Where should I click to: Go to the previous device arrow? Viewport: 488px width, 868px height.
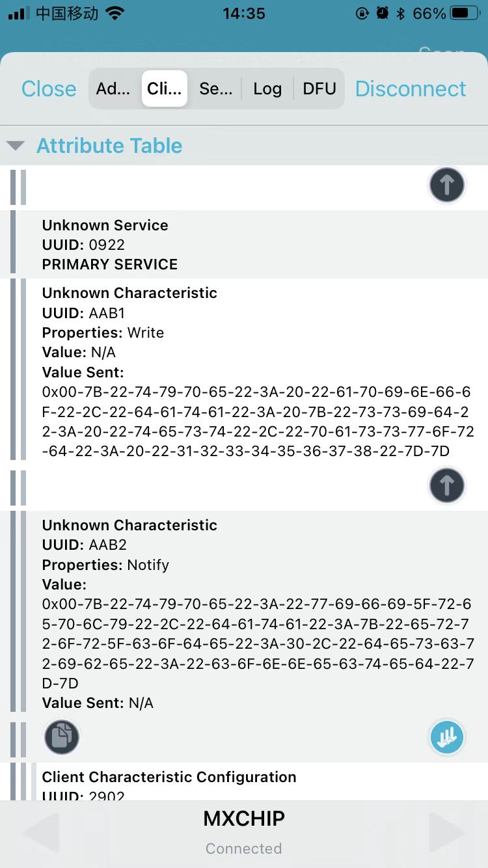(x=42, y=832)
